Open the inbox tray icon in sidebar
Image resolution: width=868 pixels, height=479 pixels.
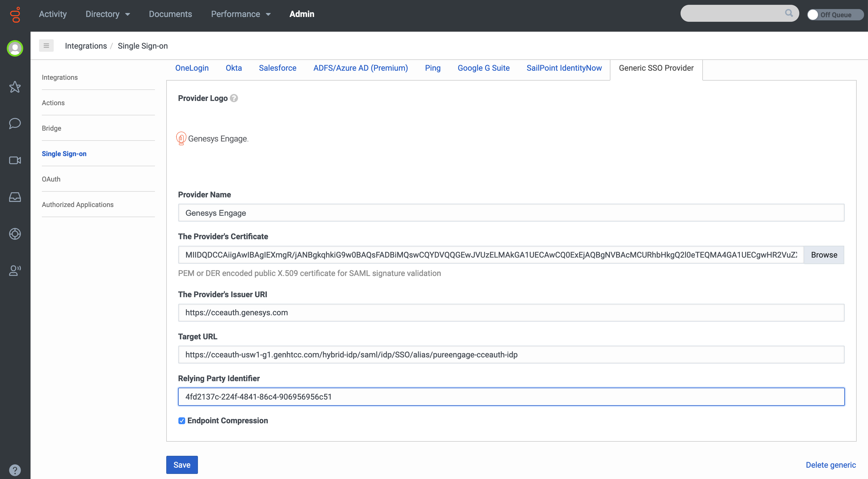(15, 197)
